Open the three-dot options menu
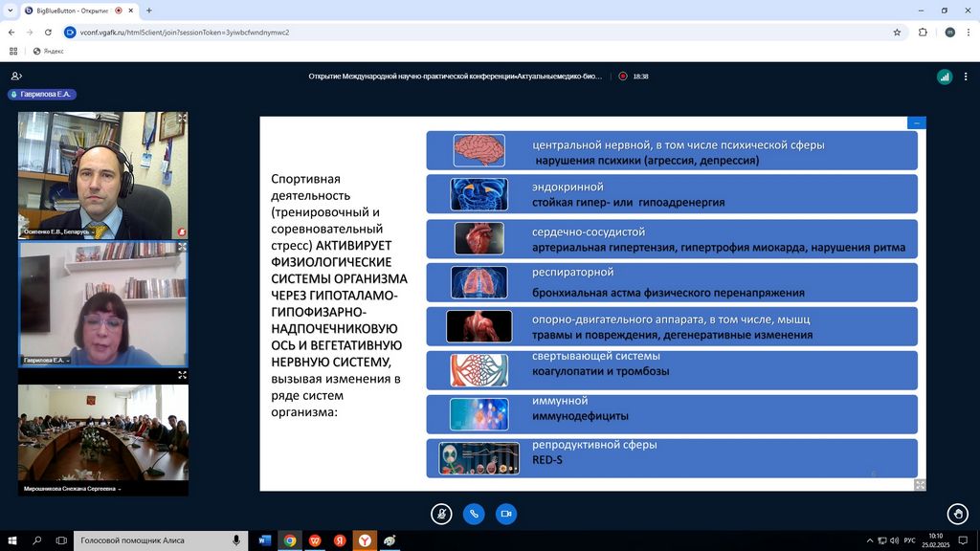Viewport: 980px width, 551px height. (965, 77)
